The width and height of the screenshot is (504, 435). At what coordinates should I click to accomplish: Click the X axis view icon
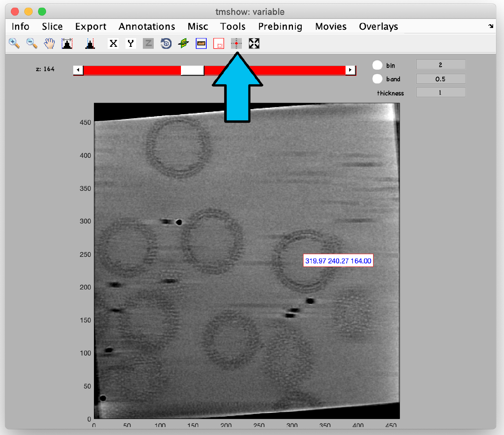click(x=113, y=43)
